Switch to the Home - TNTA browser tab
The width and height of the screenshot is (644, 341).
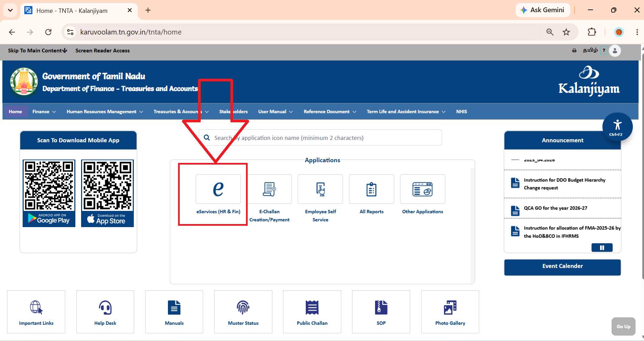pos(79,10)
